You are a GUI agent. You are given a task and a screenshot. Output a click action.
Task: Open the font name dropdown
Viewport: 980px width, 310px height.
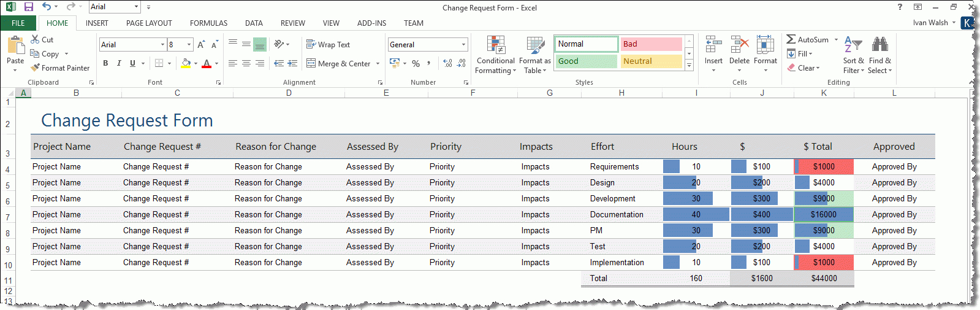(162, 45)
